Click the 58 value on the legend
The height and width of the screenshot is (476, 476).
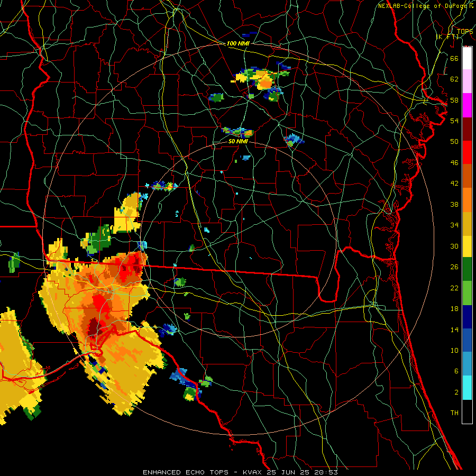point(454,100)
